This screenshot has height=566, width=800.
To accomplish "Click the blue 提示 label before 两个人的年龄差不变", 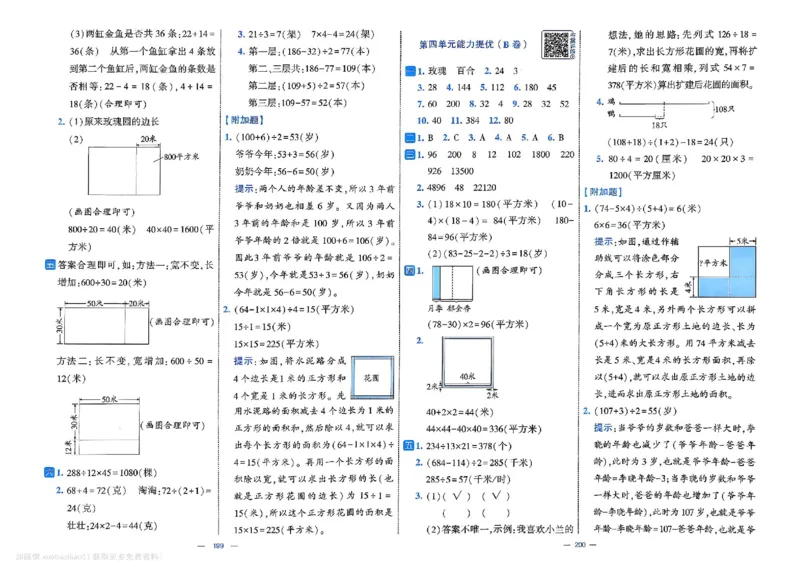I will click(x=244, y=189).
